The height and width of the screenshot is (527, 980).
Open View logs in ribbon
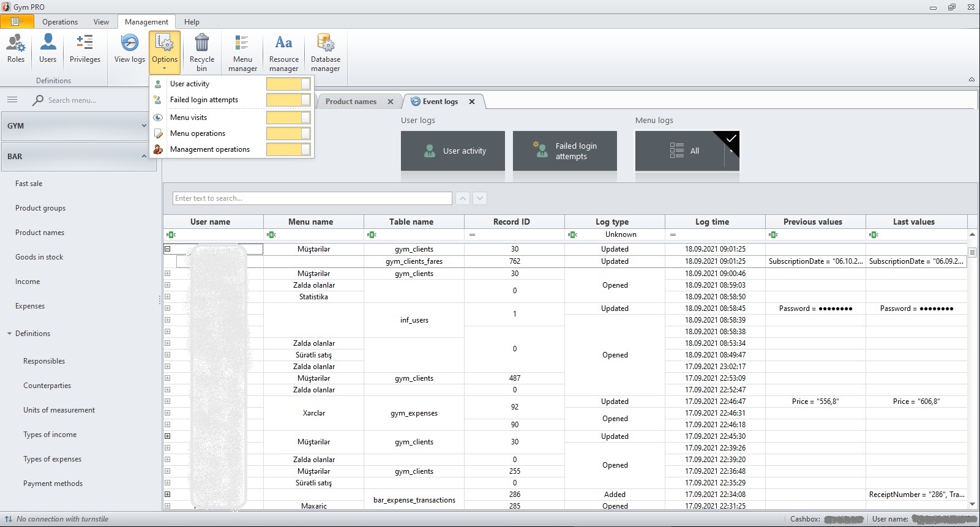click(x=130, y=48)
